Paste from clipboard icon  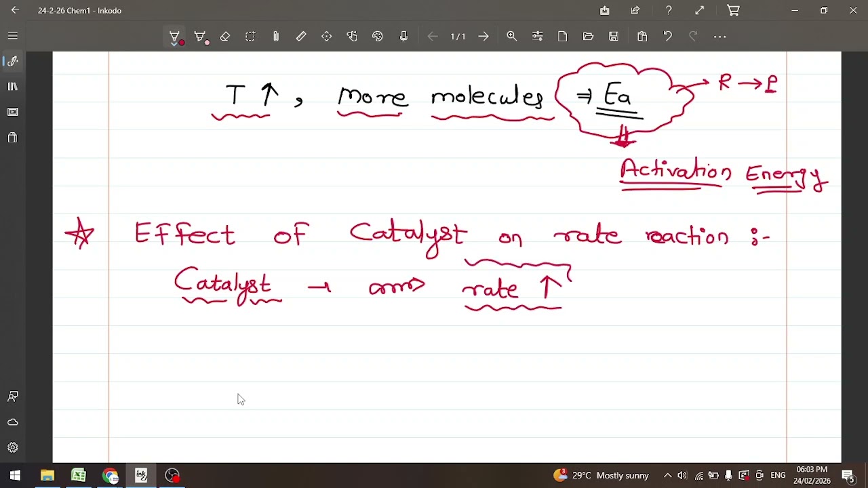pyautogui.click(x=642, y=37)
